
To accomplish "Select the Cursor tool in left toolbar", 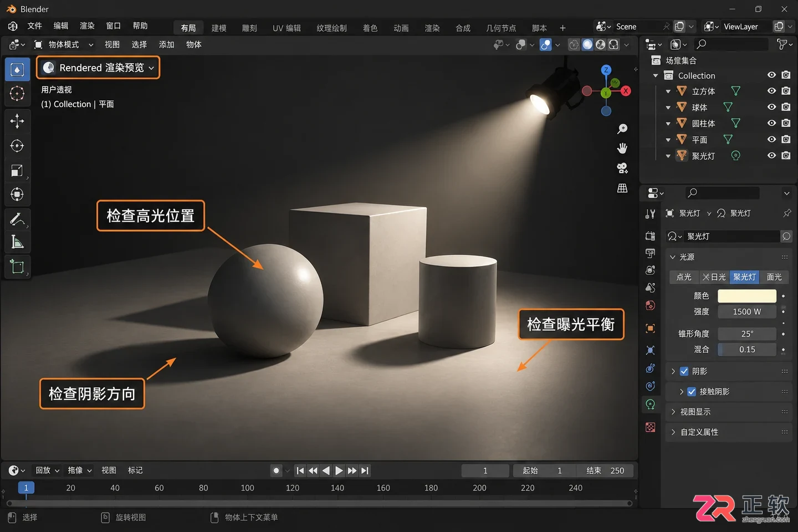I will (x=17, y=94).
